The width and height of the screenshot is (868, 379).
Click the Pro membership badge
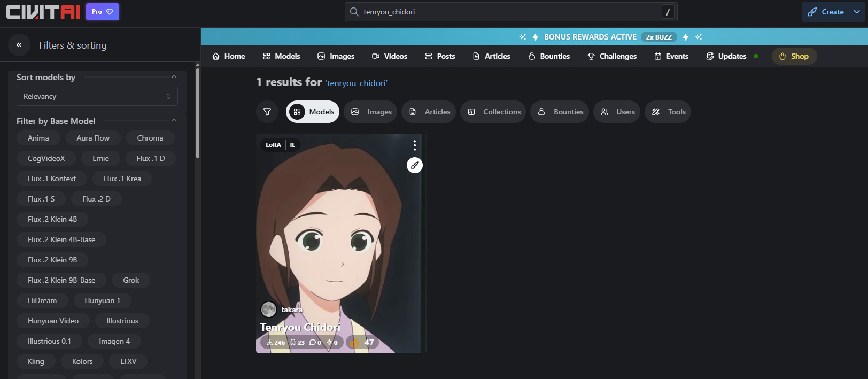pyautogui.click(x=102, y=12)
